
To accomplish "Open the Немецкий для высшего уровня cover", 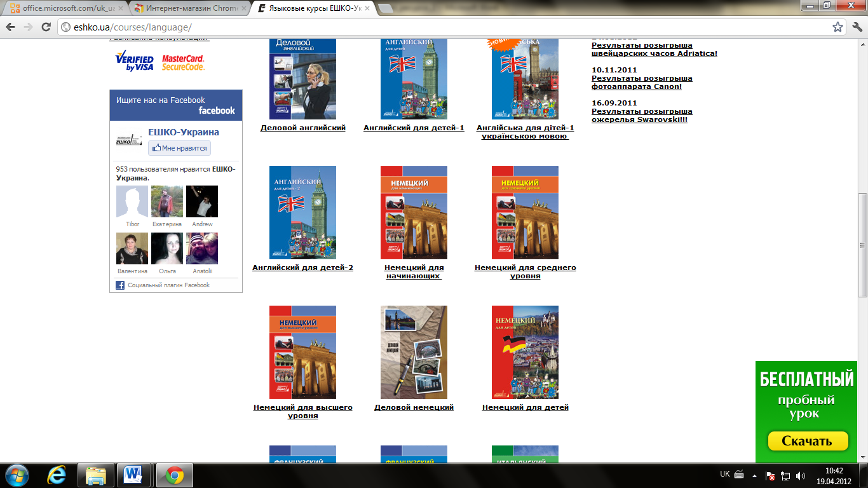I will point(302,353).
